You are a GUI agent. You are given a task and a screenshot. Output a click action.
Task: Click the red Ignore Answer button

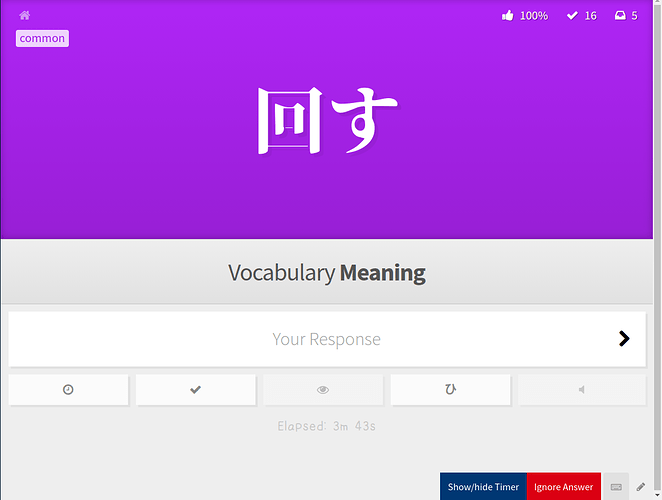point(564,486)
